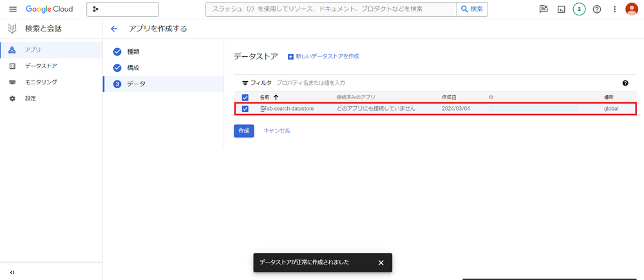Viewport: 644px width, 280px height.
Task: Click the blue 作成 button
Action: point(243,131)
